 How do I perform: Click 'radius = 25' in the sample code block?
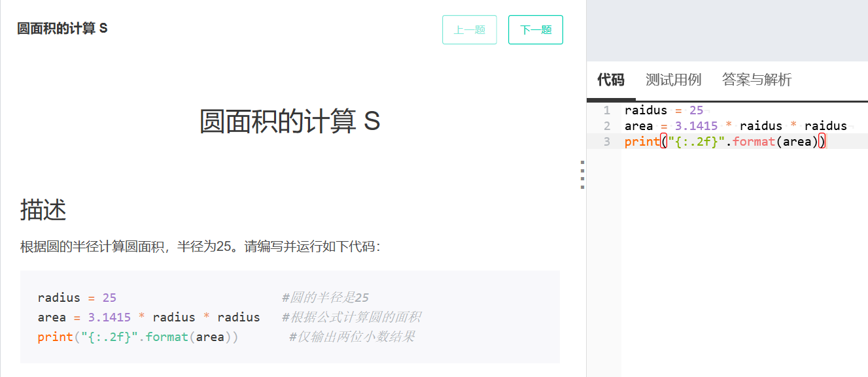pos(77,298)
